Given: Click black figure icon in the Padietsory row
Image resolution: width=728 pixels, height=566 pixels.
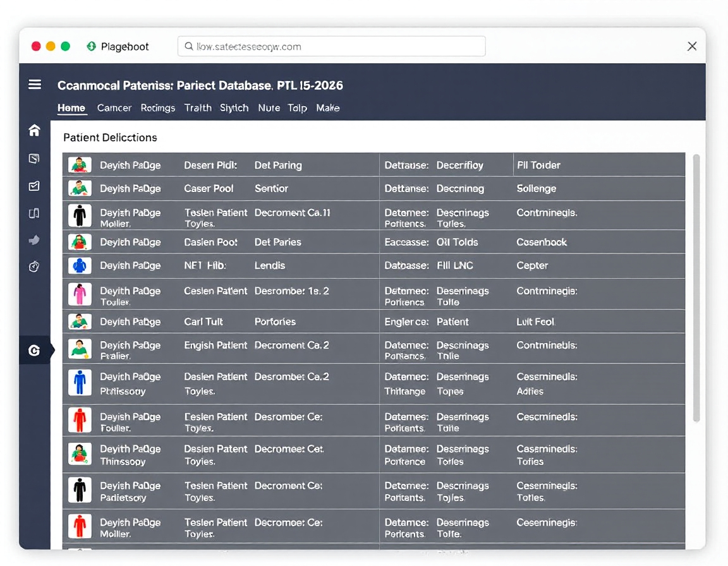Looking at the screenshot, I should [80, 490].
